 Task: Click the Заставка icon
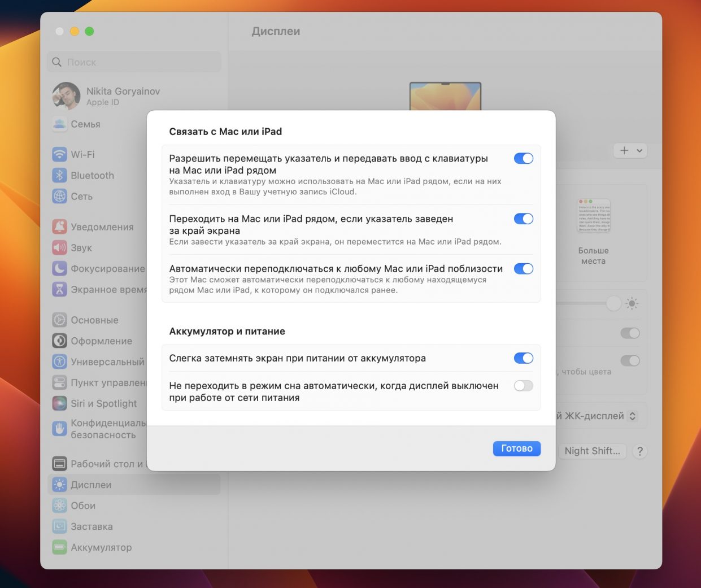(x=59, y=526)
